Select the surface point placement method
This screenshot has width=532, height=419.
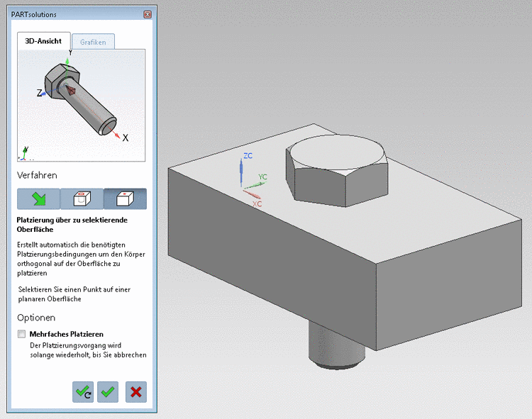click(125, 199)
